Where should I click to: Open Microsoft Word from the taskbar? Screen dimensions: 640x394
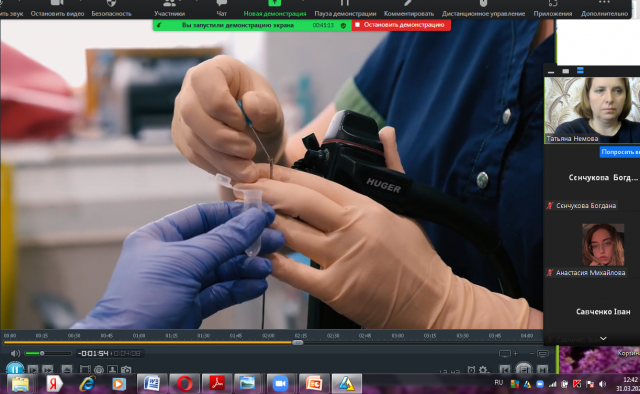pos(151,384)
